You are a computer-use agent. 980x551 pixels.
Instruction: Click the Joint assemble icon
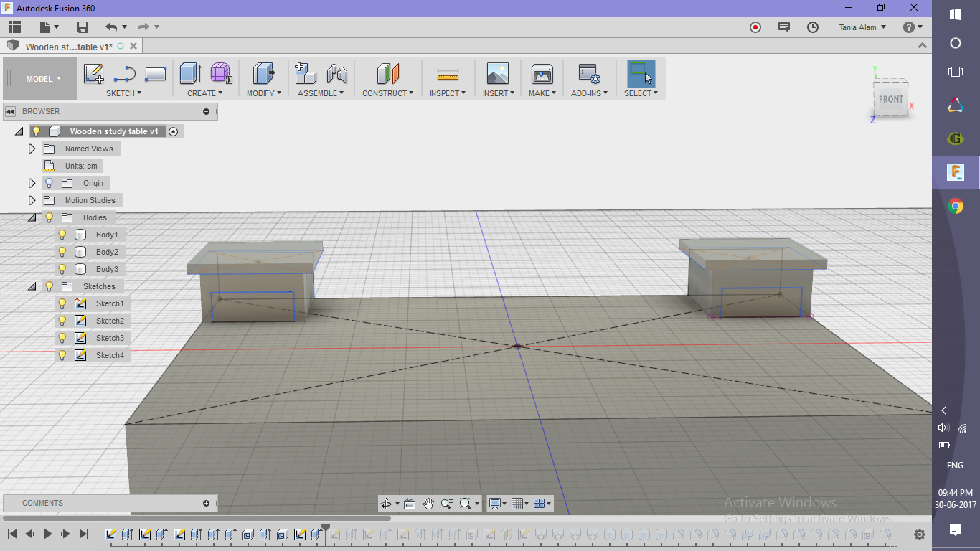click(x=337, y=74)
